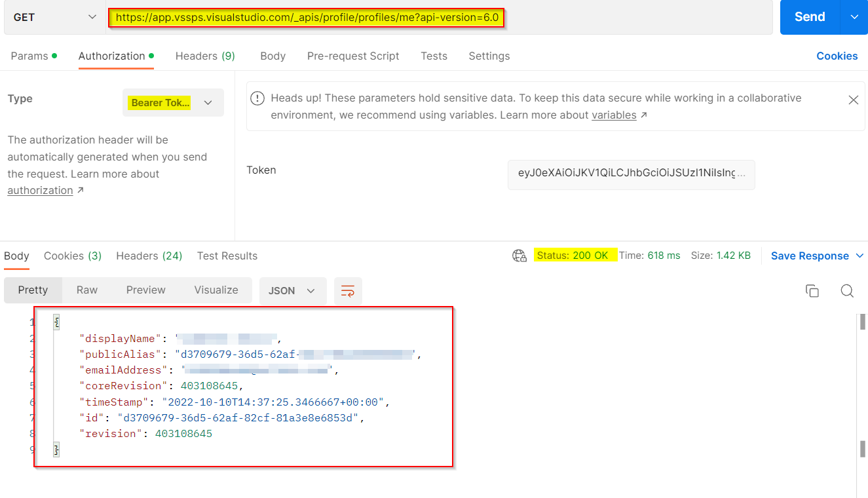The width and height of the screenshot is (868, 498).
Task: Select the Preview view
Action: (x=146, y=290)
